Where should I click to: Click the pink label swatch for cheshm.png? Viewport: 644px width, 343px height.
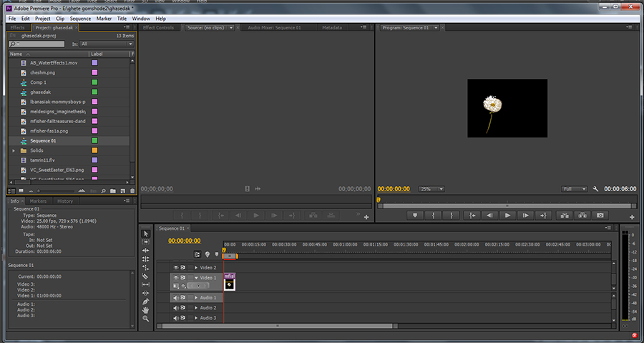[x=94, y=73]
